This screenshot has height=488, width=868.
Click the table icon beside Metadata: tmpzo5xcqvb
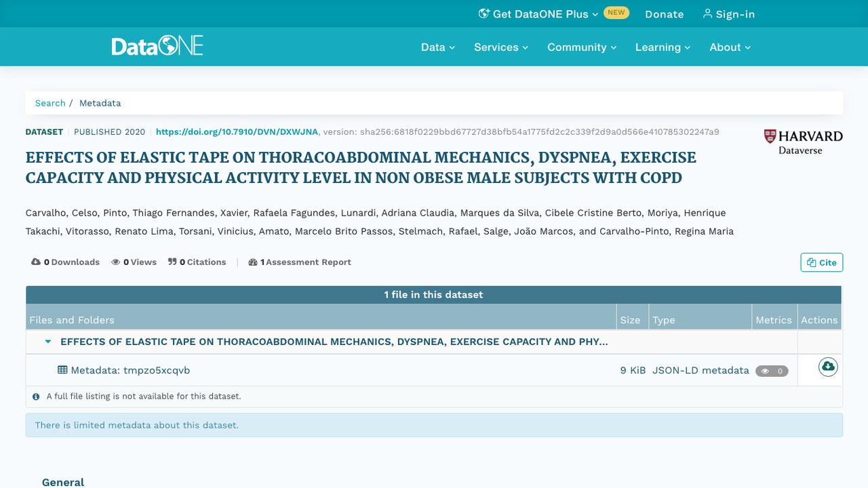[x=62, y=370]
